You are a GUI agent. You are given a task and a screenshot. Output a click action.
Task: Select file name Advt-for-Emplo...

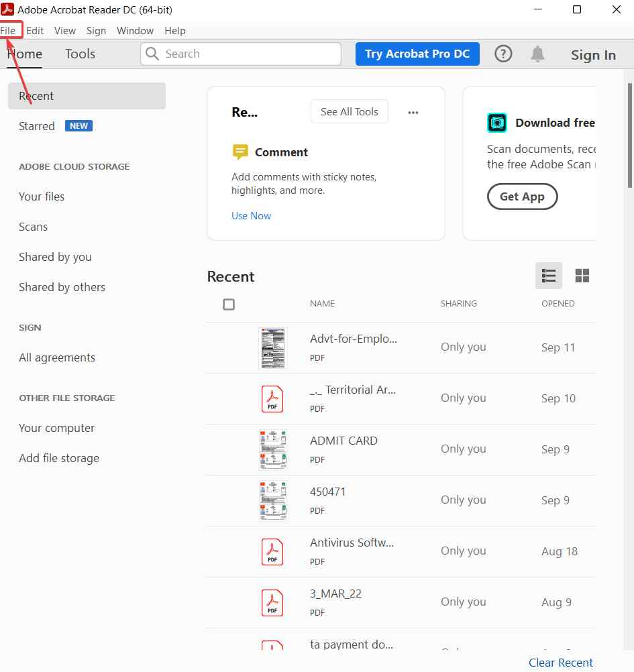click(x=354, y=339)
